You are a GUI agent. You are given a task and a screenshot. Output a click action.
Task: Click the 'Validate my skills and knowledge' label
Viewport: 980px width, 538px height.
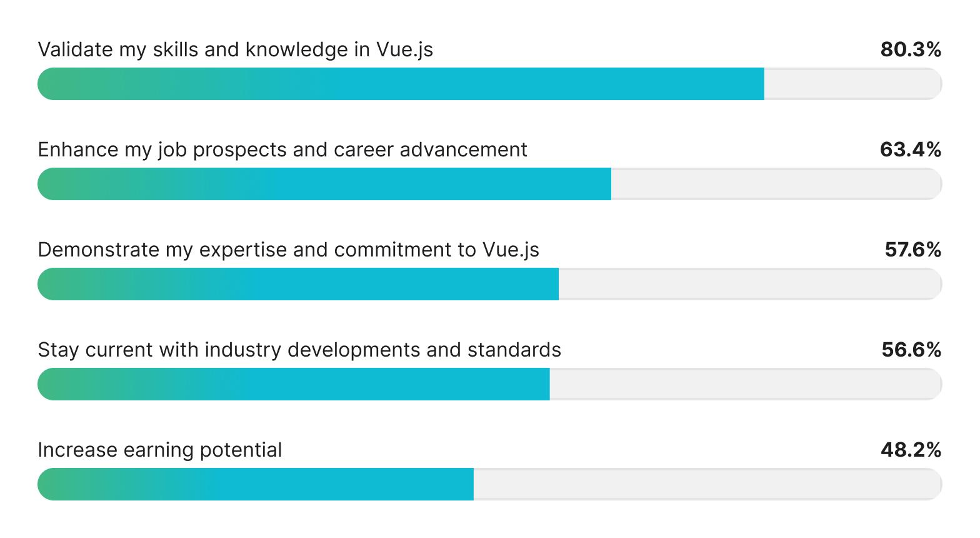[235, 49]
